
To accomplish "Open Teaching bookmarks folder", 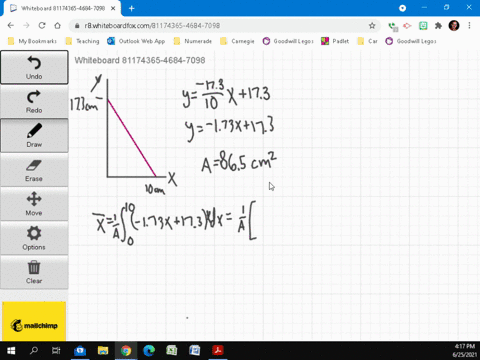I will tap(83, 41).
